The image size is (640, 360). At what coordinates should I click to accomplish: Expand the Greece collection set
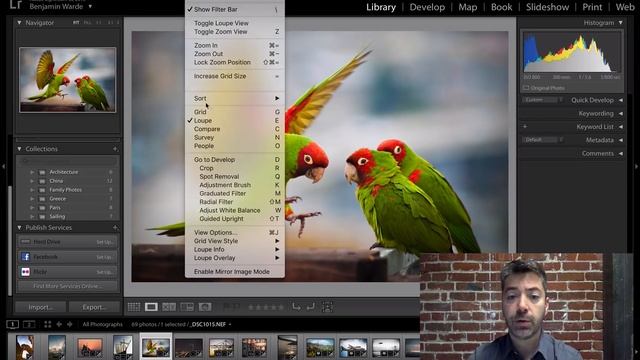coord(32,199)
